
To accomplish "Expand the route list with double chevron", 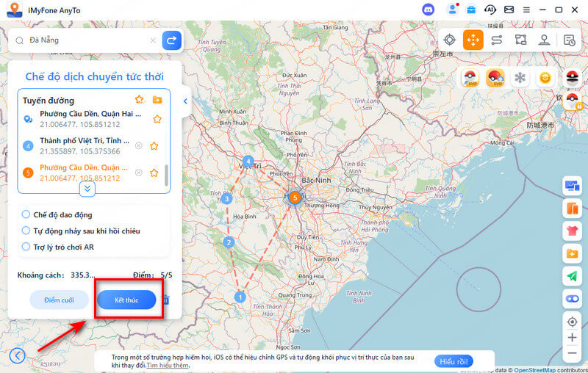I will pyautogui.click(x=87, y=189).
